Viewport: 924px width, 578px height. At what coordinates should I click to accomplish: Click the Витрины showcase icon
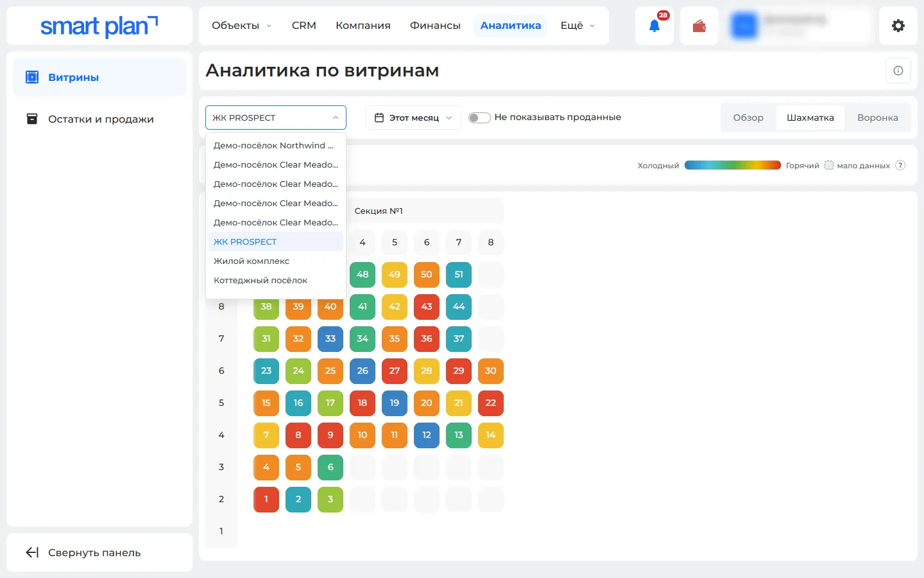click(x=32, y=77)
